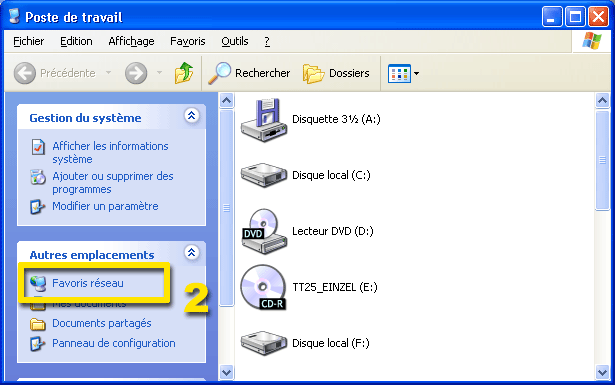Viewport: 615px width, 385px height.
Task: Select the Disque local (F:) drive icon
Action: point(264,343)
